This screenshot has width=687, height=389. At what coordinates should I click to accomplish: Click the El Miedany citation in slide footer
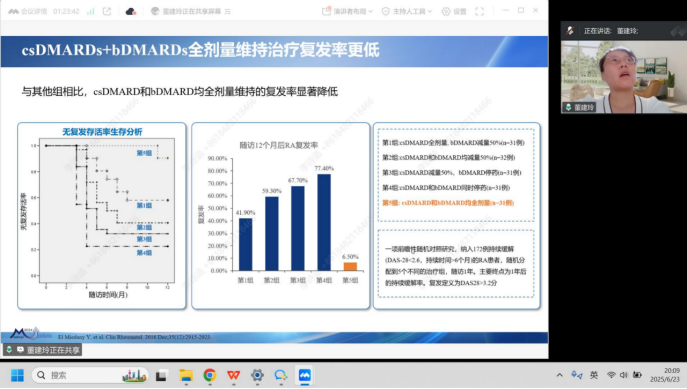[134, 337]
